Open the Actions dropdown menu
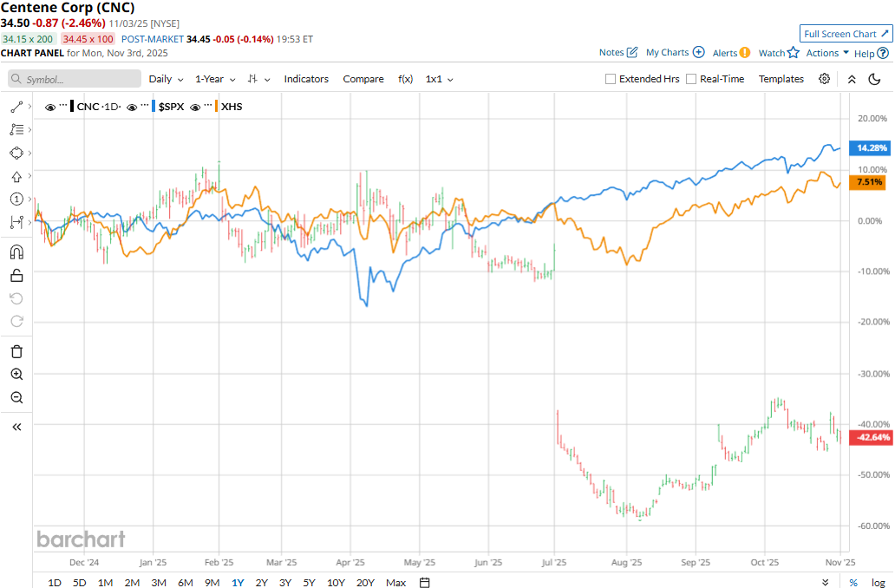 (x=827, y=53)
